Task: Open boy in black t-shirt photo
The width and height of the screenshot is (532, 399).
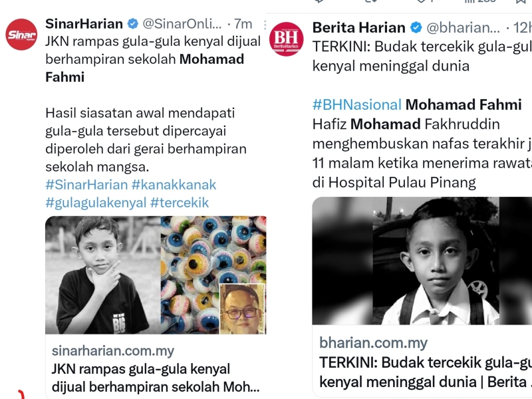Action: pyautogui.click(x=103, y=275)
